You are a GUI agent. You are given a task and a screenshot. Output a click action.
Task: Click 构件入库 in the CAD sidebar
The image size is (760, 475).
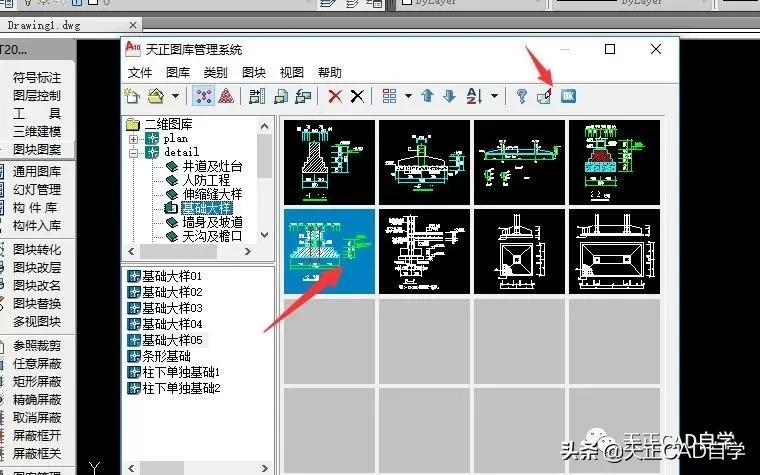(x=37, y=226)
